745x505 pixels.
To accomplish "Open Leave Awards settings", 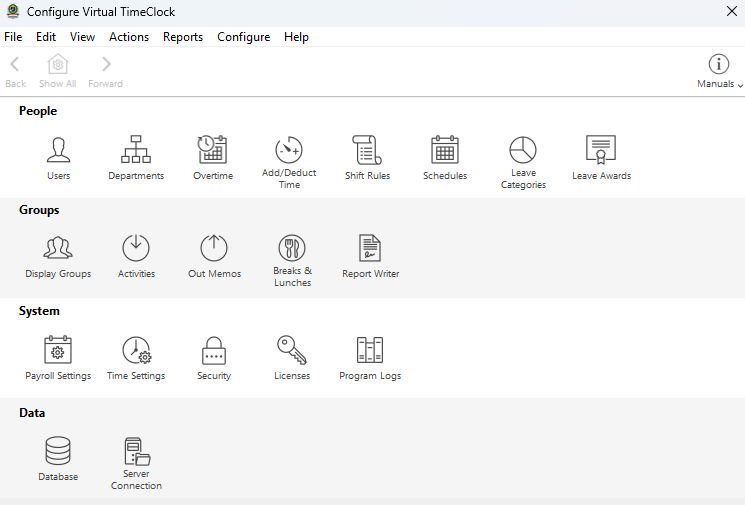I will click(x=601, y=158).
